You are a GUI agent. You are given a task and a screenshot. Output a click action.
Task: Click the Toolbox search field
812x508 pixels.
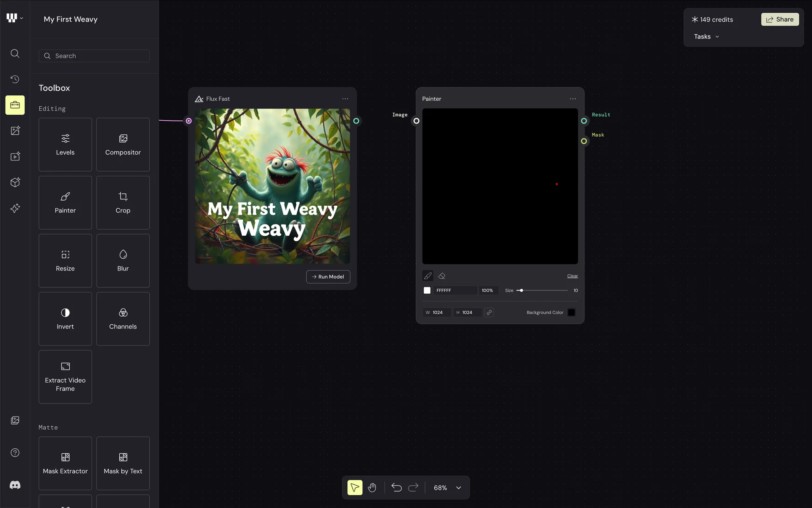point(94,56)
